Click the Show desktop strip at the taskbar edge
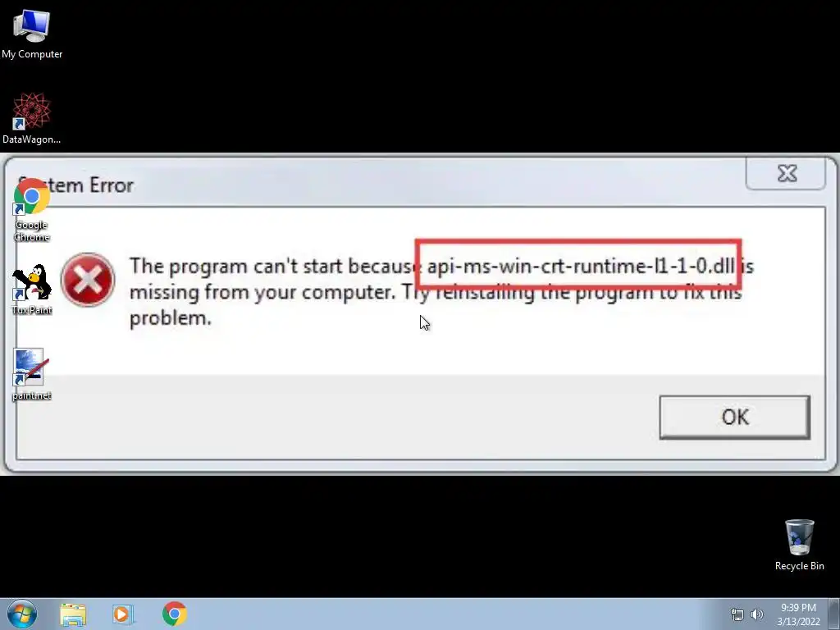This screenshot has height=630, width=840. pyautogui.click(x=834, y=614)
